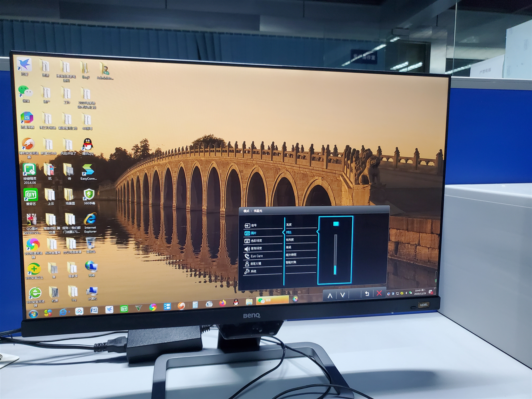
Task: Select the 机房 desktop folder
Action: [54, 294]
